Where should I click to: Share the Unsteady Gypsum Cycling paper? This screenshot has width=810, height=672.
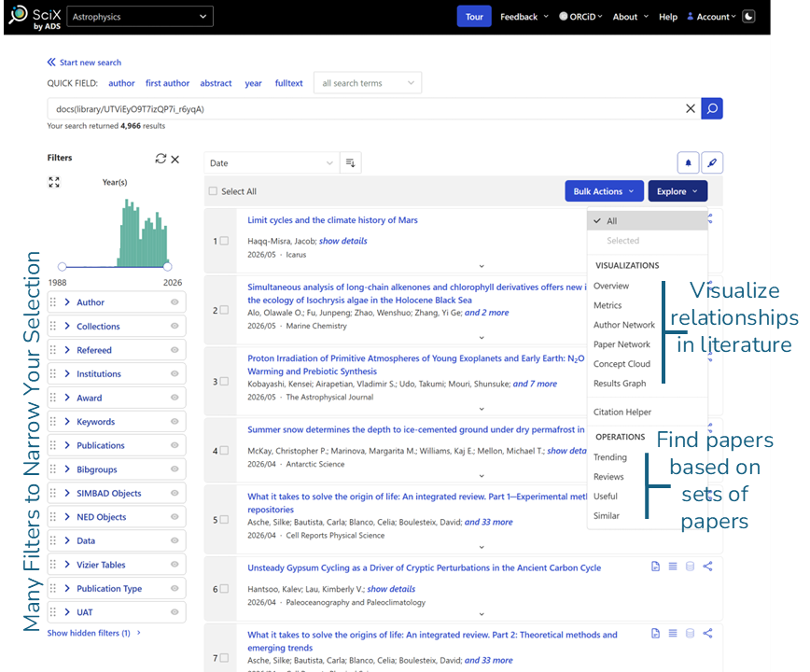(707, 567)
